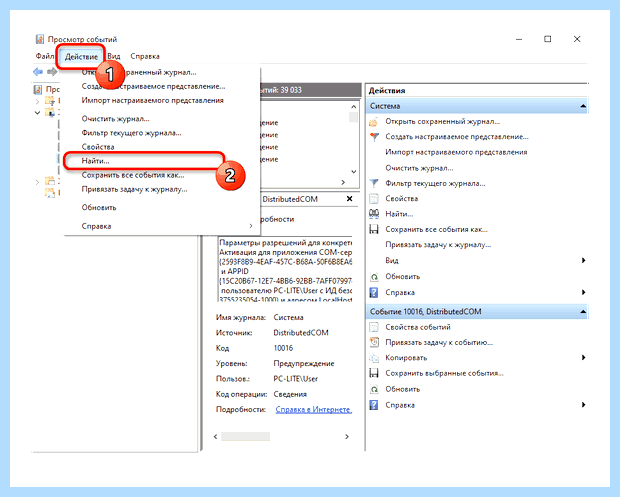This screenshot has height=497, width=620.
Task: Click floppy icon beside Сохранить все события как
Action: (374, 229)
